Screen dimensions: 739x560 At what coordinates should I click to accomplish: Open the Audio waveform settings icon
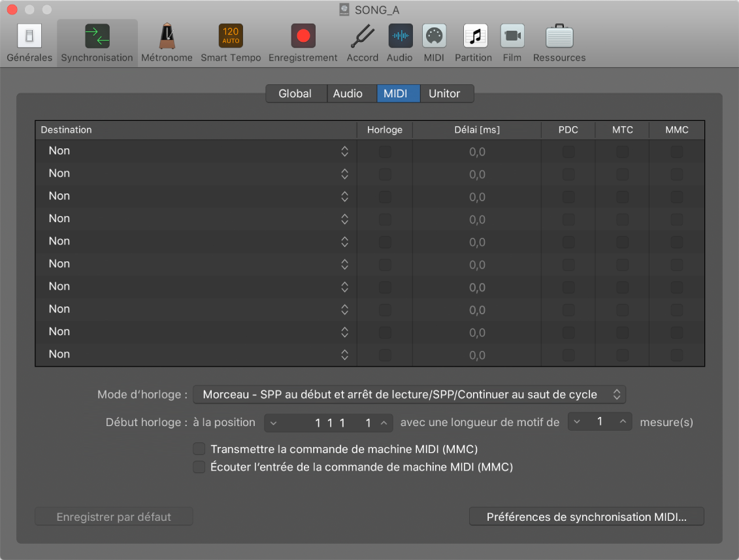click(399, 37)
